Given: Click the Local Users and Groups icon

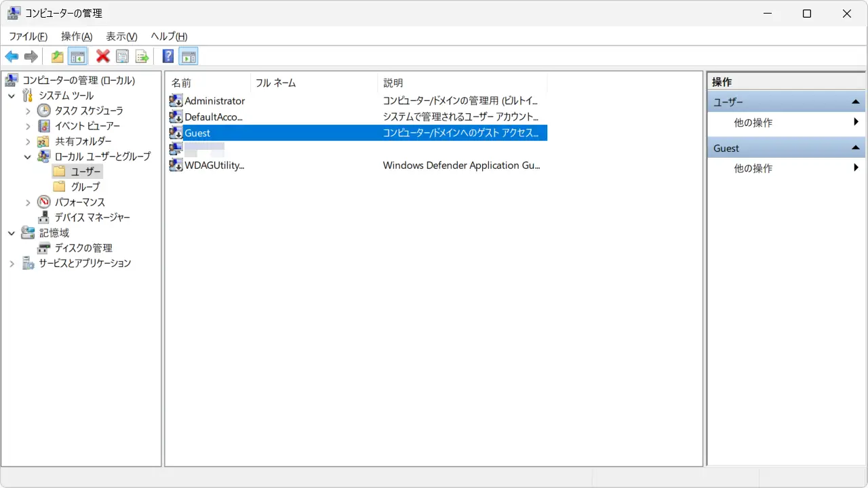Looking at the screenshot, I should tap(44, 157).
